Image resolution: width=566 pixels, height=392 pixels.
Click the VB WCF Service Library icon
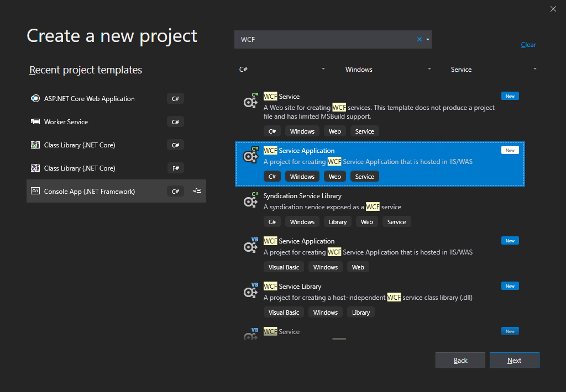[x=251, y=290]
